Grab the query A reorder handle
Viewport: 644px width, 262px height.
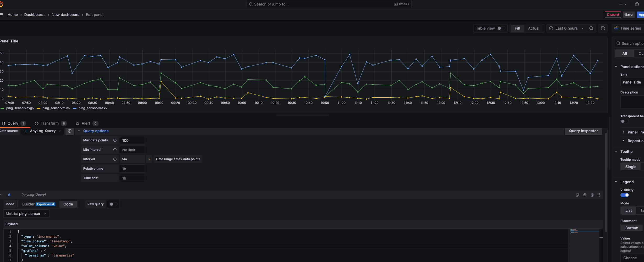[599, 195]
